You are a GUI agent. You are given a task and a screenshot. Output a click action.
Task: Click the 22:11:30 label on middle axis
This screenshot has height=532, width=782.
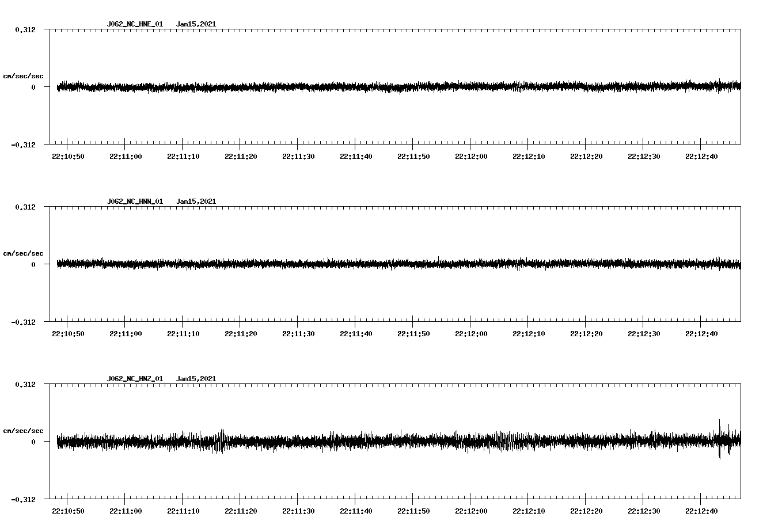click(x=299, y=333)
